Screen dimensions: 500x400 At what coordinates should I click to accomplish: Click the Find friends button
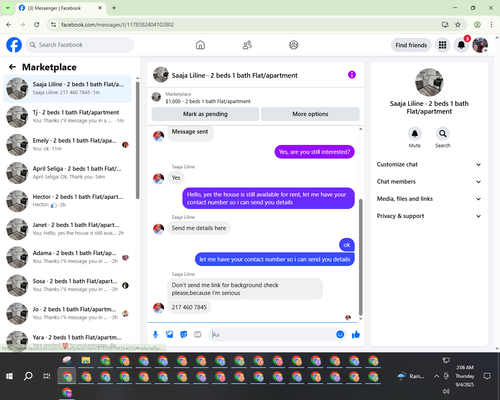pos(411,45)
